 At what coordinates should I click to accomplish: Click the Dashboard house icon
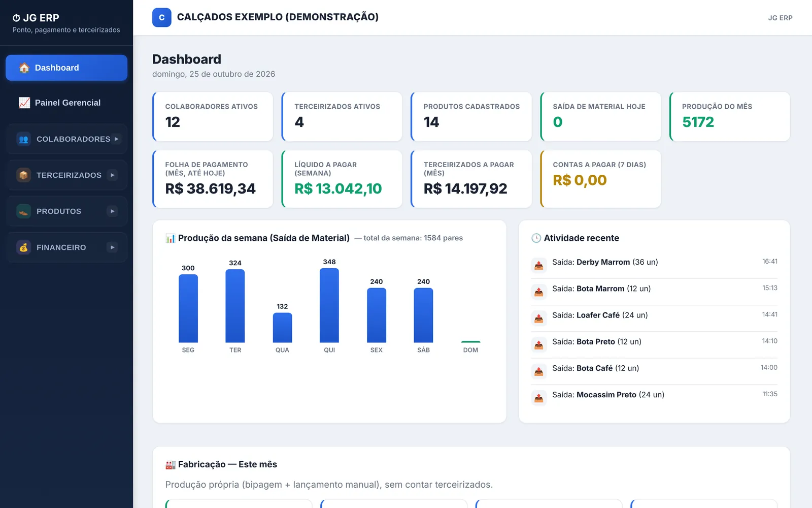click(24, 68)
